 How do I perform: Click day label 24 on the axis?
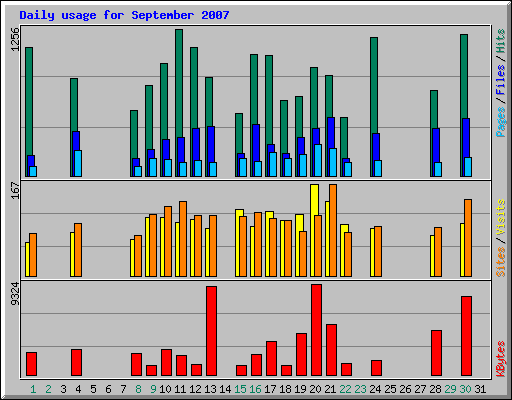click(375, 389)
